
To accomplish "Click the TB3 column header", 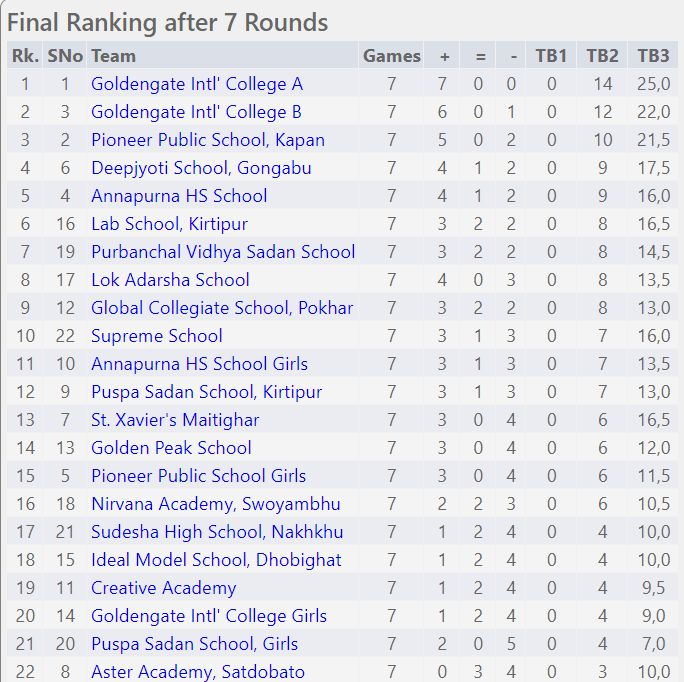I will tap(653, 56).
